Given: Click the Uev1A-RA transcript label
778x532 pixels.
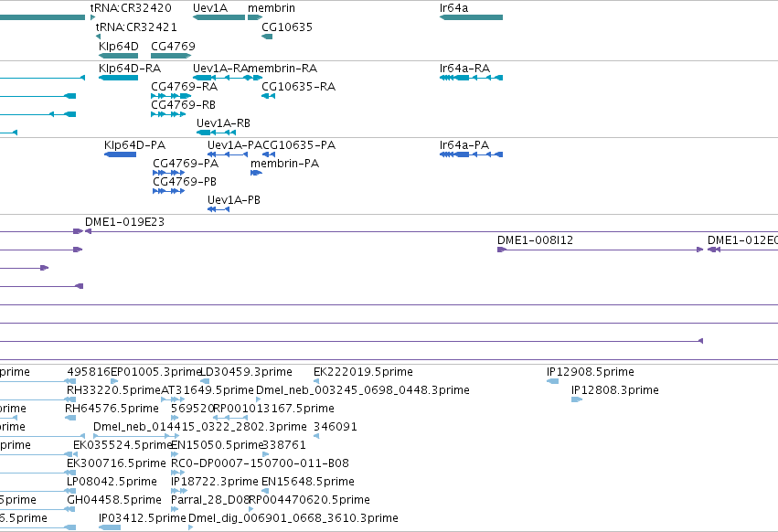Looking at the screenshot, I should tap(219, 68).
